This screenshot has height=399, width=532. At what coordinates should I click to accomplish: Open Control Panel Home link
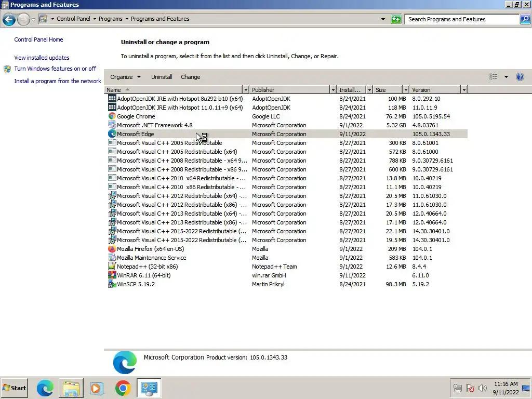tap(38, 39)
